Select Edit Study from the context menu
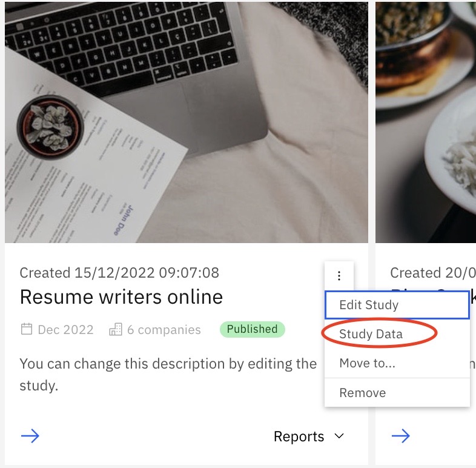The image size is (476, 468). tap(397, 305)
